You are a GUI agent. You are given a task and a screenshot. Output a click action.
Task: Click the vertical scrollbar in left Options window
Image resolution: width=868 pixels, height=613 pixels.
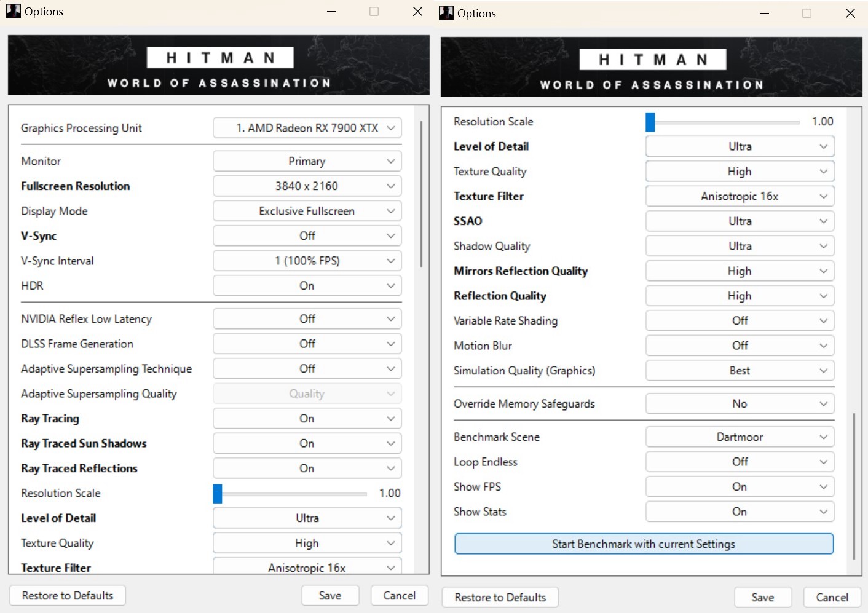click(x=421, y=194)
